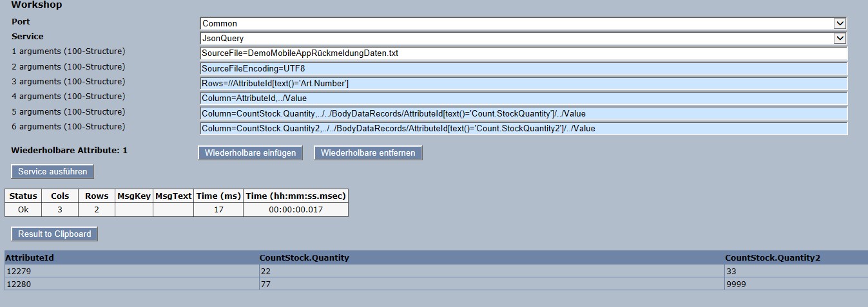Select result cell 12279
The image size is (868, 307).
point(131,272)
